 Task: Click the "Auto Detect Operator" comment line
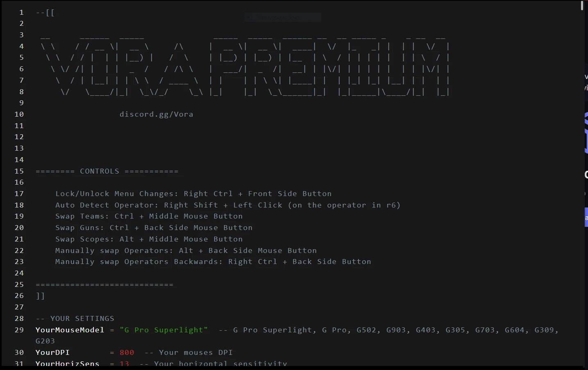click(228, 205)
